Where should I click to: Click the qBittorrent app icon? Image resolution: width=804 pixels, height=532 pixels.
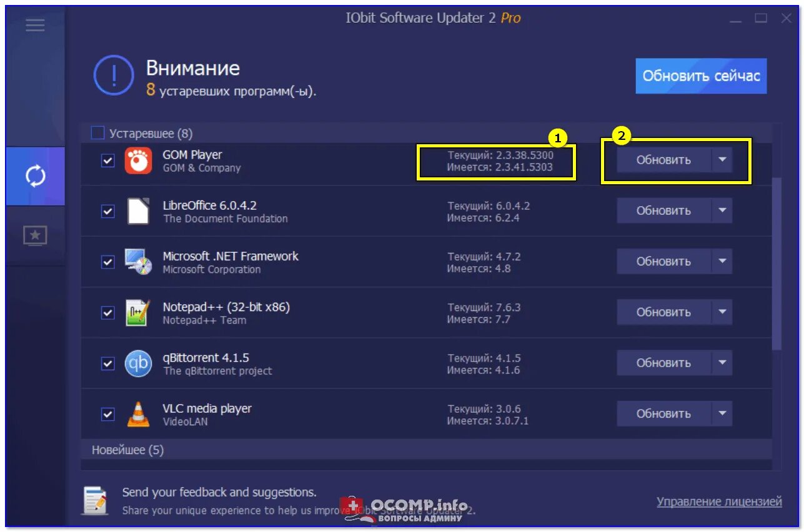[138, 363]
